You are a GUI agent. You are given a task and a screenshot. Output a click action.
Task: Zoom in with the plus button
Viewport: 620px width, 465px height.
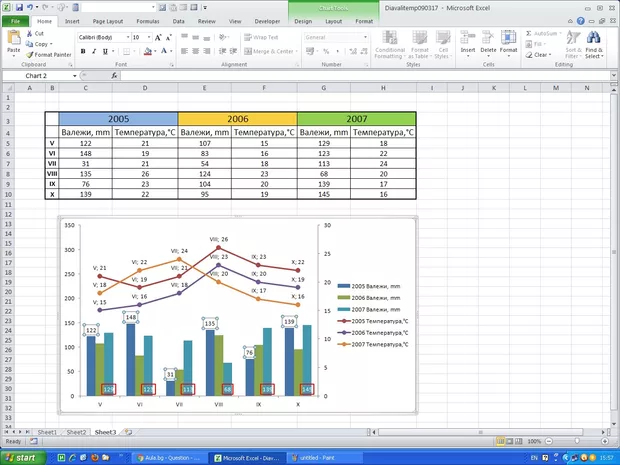(605, 441)
